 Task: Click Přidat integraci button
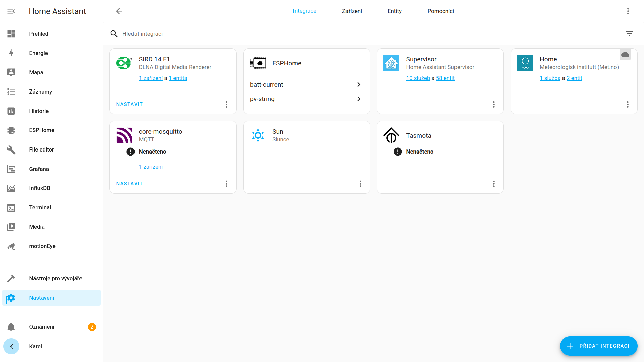pos(598,346)
